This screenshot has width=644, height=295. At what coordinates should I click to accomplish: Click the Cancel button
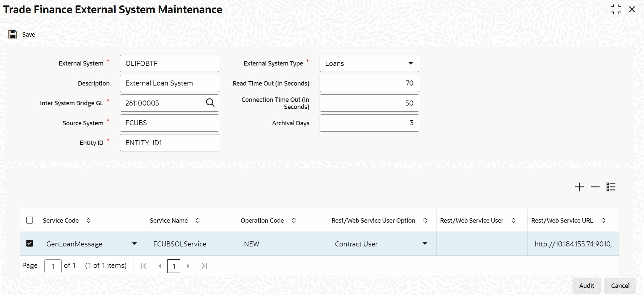point(620,285)
